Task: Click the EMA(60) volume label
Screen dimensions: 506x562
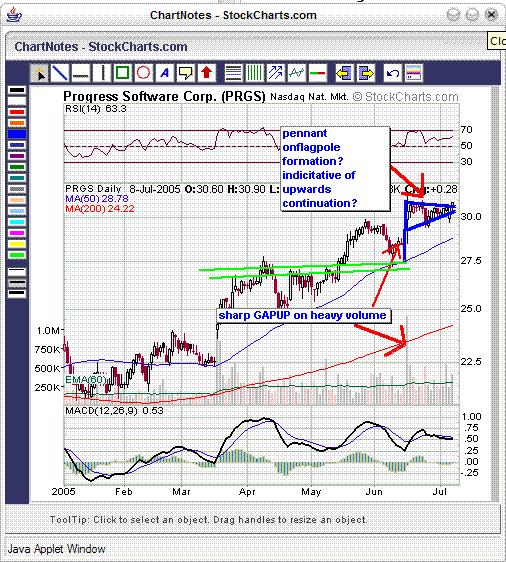Action: pyautogui.click(x=85, y=380)
